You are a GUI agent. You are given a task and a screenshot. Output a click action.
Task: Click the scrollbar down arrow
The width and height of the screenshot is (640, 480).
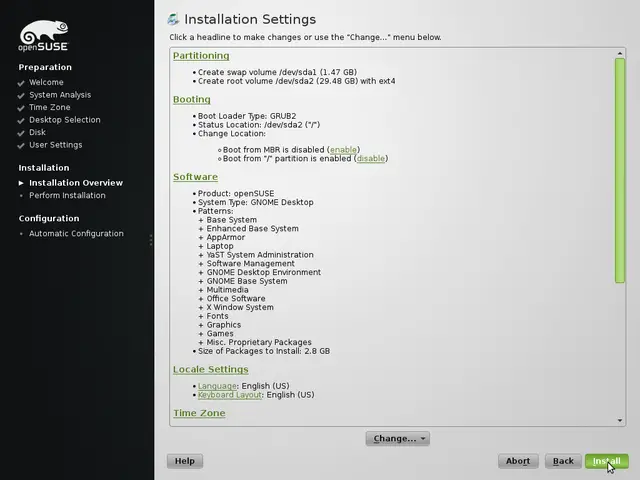click(x=620, y=420)
